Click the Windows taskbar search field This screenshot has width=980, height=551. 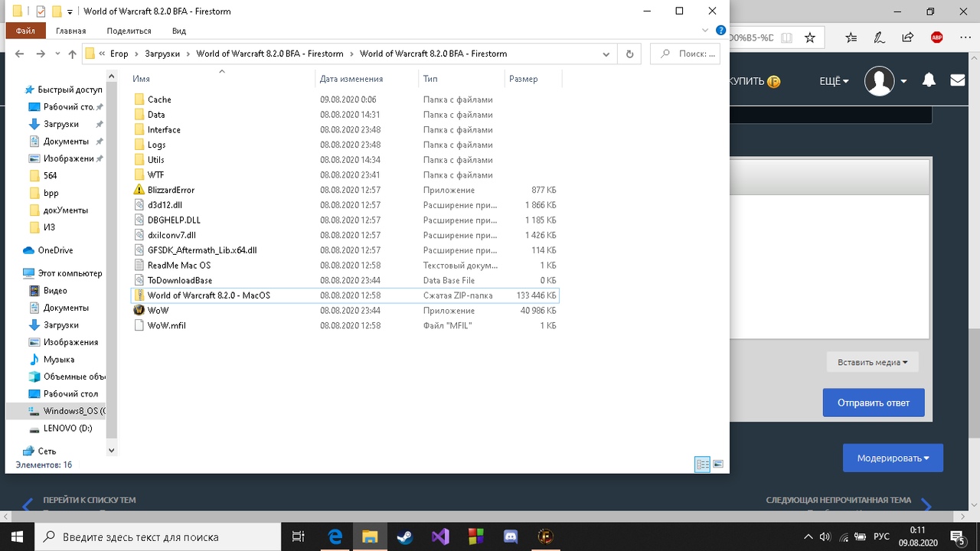point(158,536)
